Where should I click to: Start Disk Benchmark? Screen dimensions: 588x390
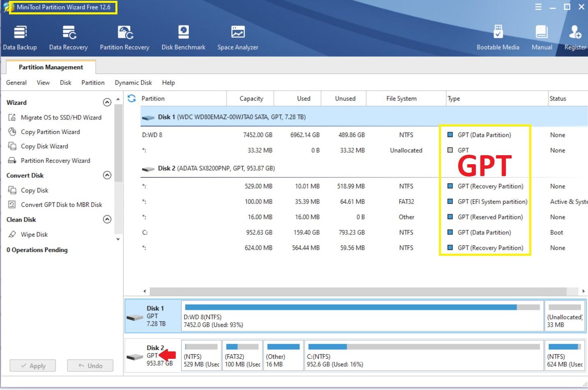point(183,38)
